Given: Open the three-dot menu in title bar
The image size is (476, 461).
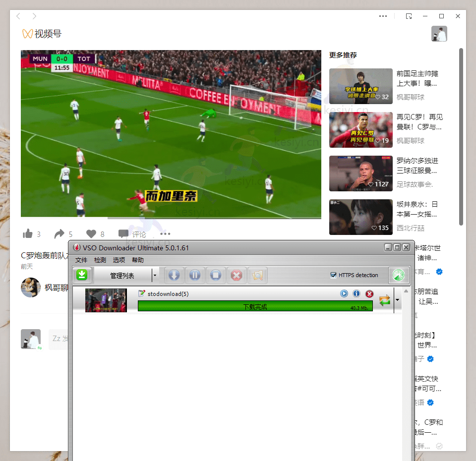Looking at the screenshot, I should 383,16.
